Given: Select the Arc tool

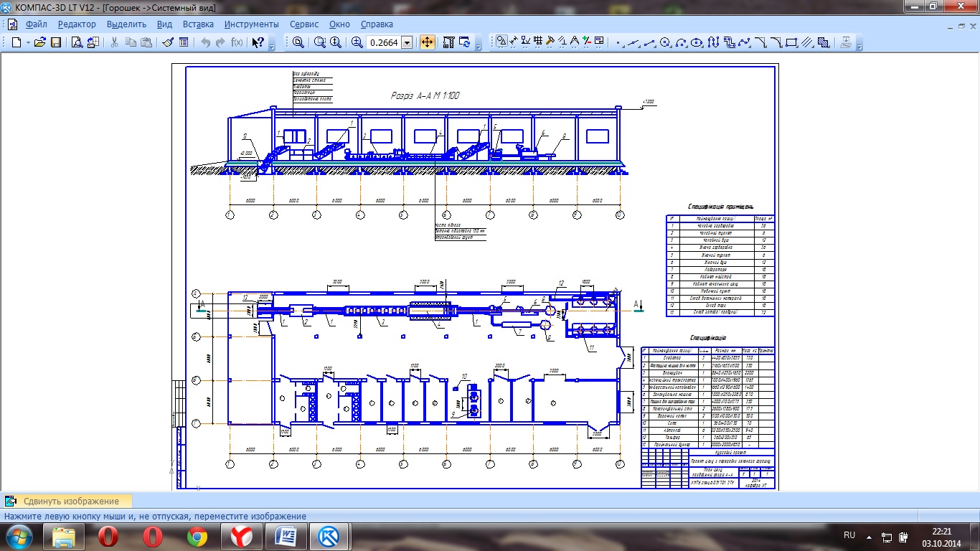Looking at the screenshot, I should tap(682, 42).
